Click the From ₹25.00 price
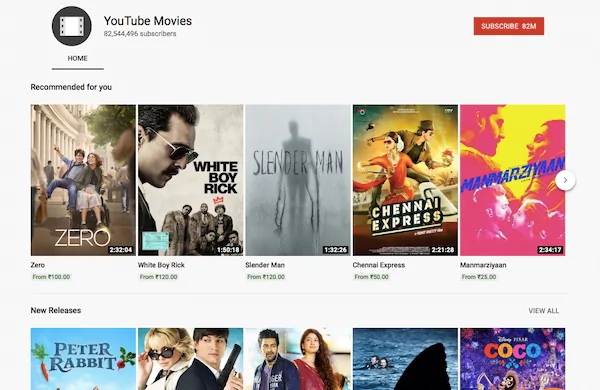 click(x=479, y=277)
